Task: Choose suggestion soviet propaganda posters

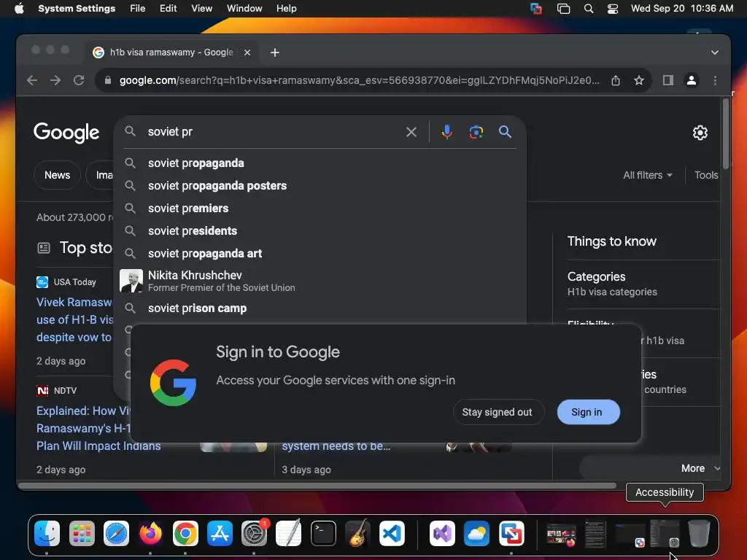Action: [x=320, y=186]
